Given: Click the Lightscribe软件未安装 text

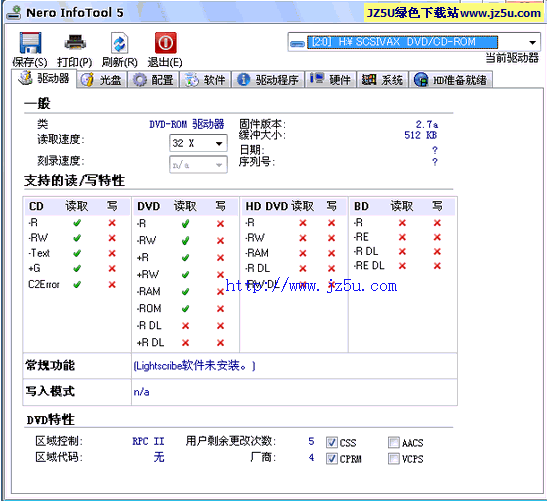Looking at the screenshot, I should (194, 366).
